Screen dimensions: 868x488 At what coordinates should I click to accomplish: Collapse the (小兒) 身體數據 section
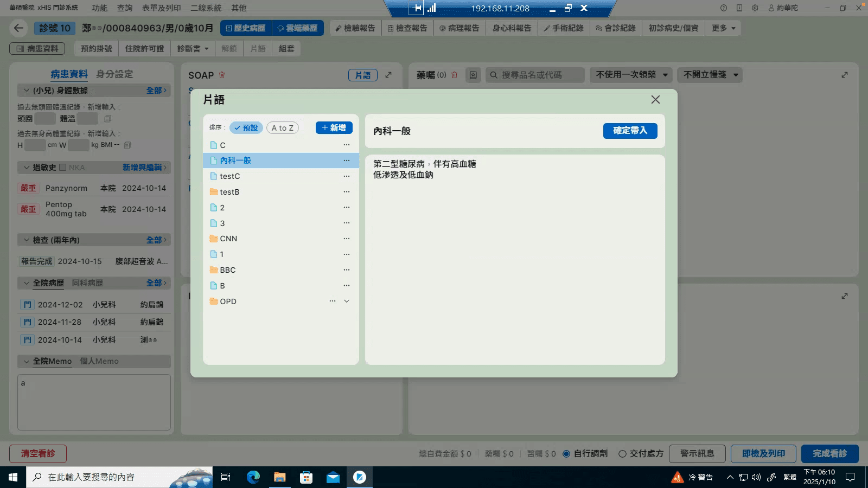coord(26,91)
